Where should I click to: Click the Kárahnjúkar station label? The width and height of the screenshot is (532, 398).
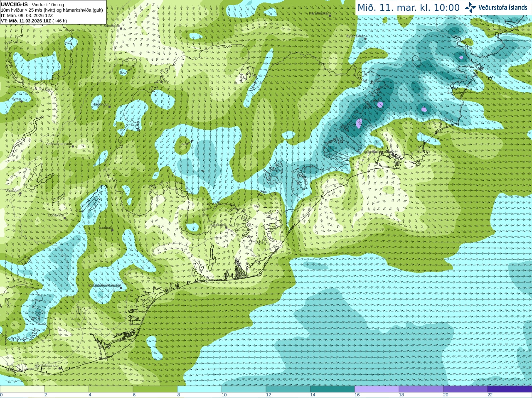tap(319, 13)
